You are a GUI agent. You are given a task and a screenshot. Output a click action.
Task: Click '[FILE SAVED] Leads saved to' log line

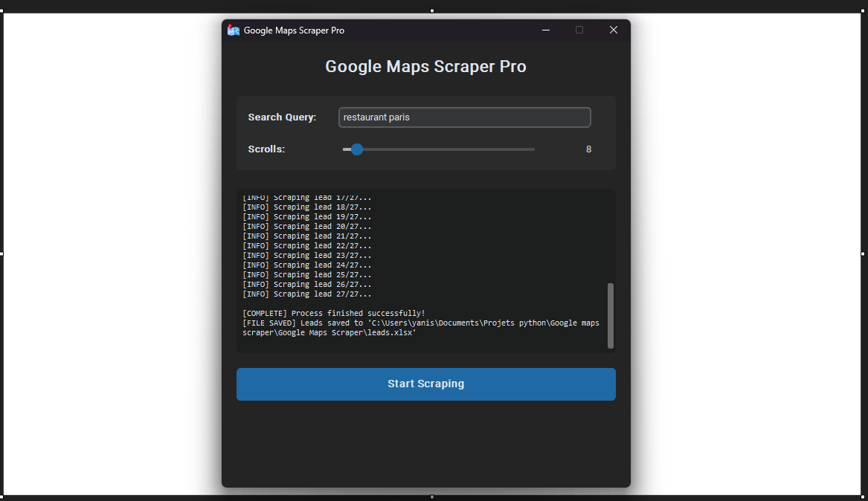421,328
